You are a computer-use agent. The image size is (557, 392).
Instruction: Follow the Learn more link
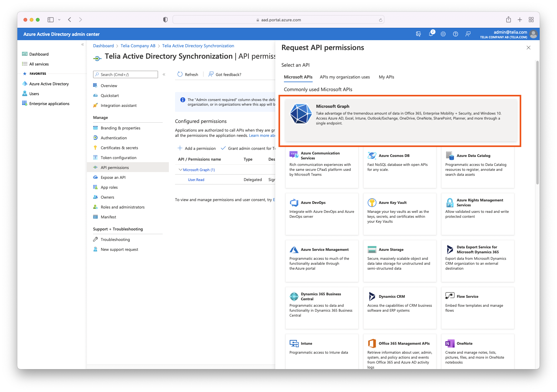click(x=262, y=135)
